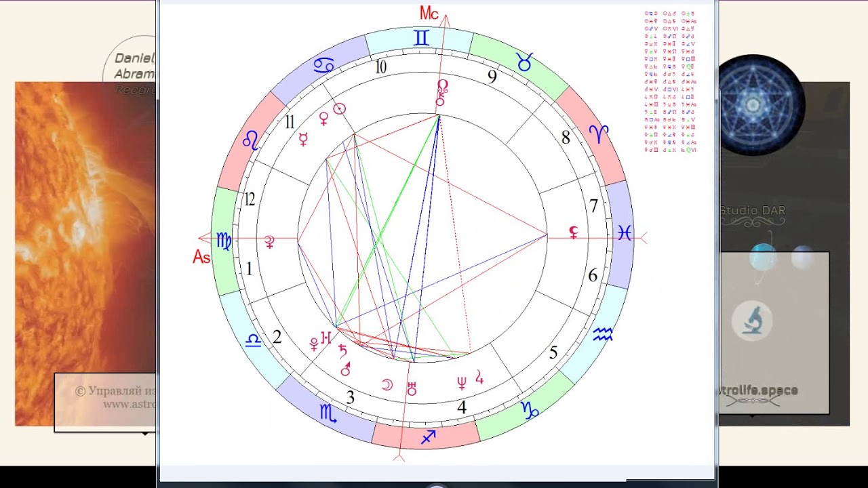Viewport: 868px width, 488px height.
Task: Click the microscope icon on the right panel
Action: point(752,321)
